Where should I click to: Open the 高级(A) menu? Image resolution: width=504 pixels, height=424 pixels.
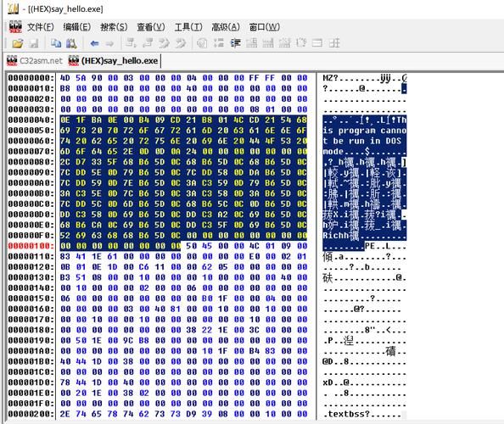click(x=226, y=27)
